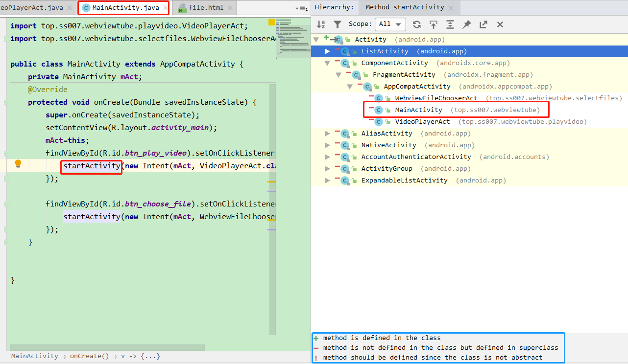628x364 pixels.
Task: Expand the ActivityGroup node
Action: [x=327, y=169]
